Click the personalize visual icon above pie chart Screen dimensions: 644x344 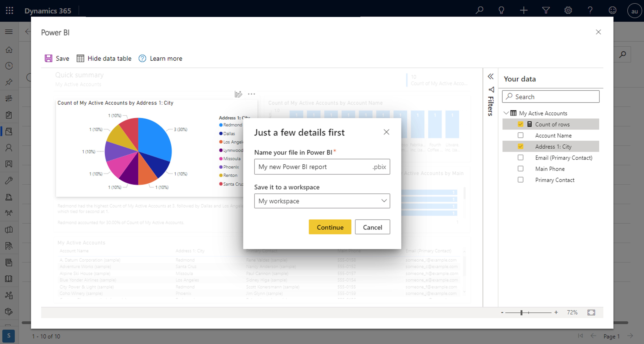[x=238, y=94]
